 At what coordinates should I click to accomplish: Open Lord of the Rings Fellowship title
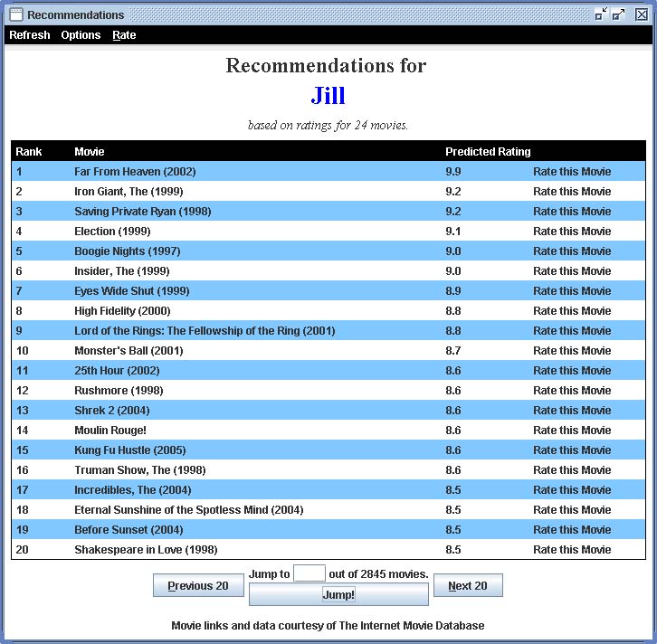click(205, 331)
